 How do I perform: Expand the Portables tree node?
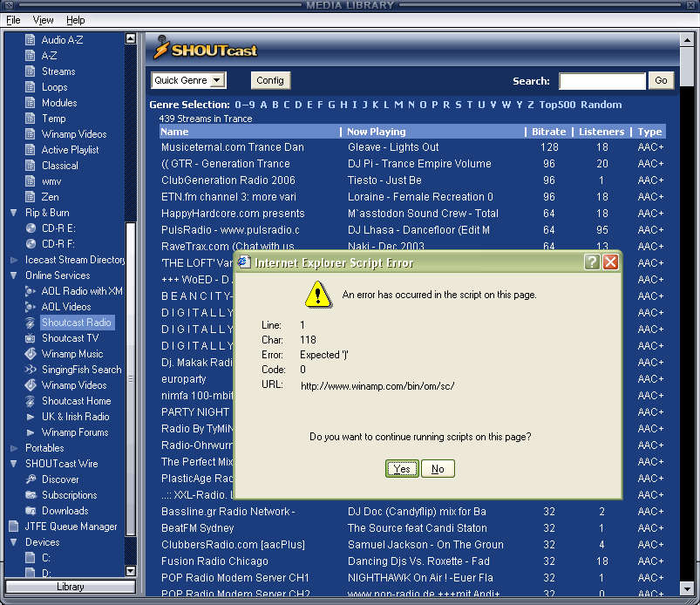tap(14, 448)
